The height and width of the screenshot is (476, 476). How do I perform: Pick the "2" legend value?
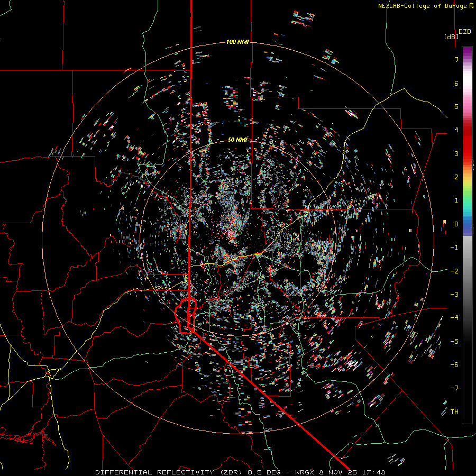point(456,177)
